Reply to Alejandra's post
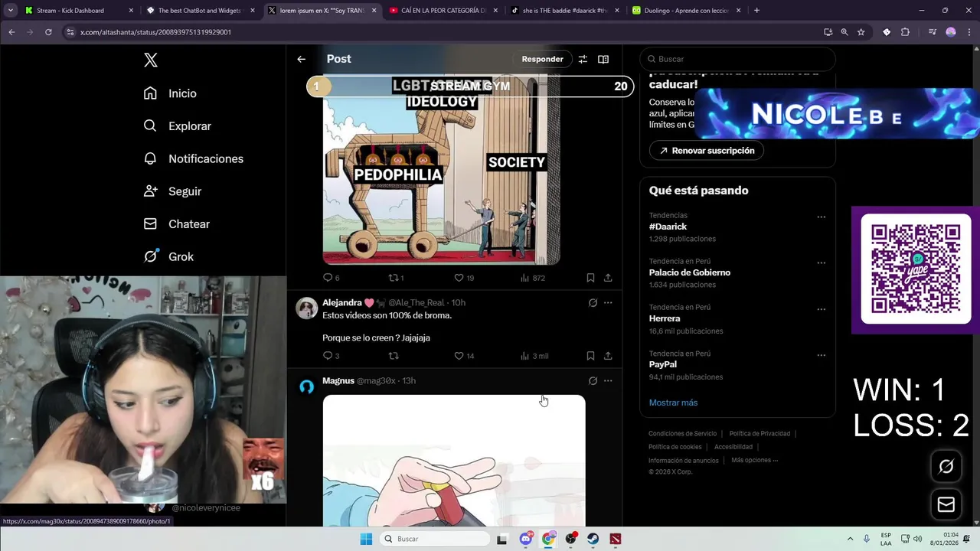Screen dimensions: 980x551 click(330, 356)
